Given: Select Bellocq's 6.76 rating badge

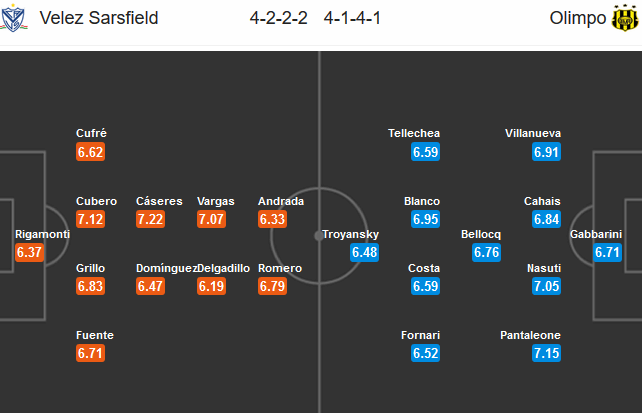Looking at the screenshot, I should click(486, 252).
